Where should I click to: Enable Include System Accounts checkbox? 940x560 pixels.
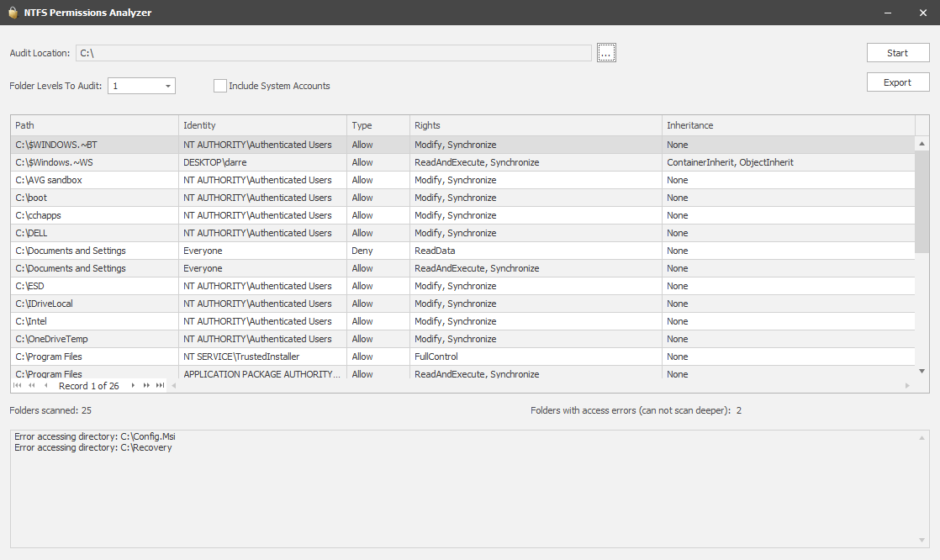pos(220,86)
